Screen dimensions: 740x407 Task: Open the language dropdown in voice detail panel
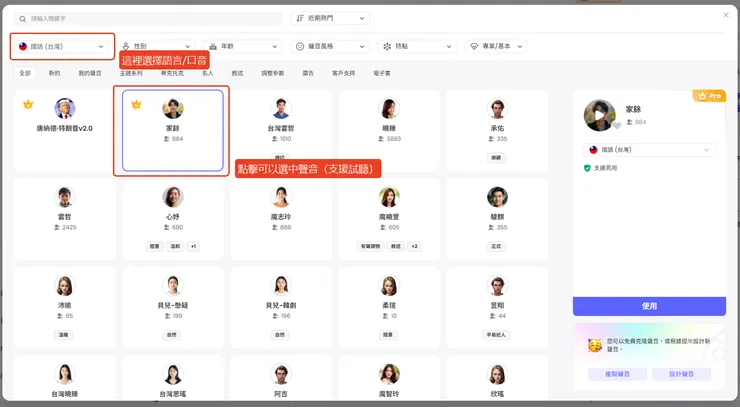[x=649, y=150]
